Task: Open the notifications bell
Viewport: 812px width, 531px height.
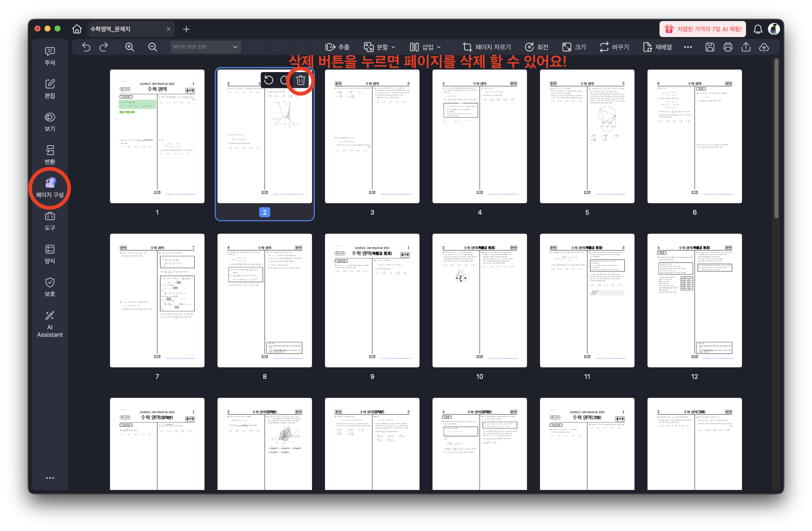Action: pos(758,29)
